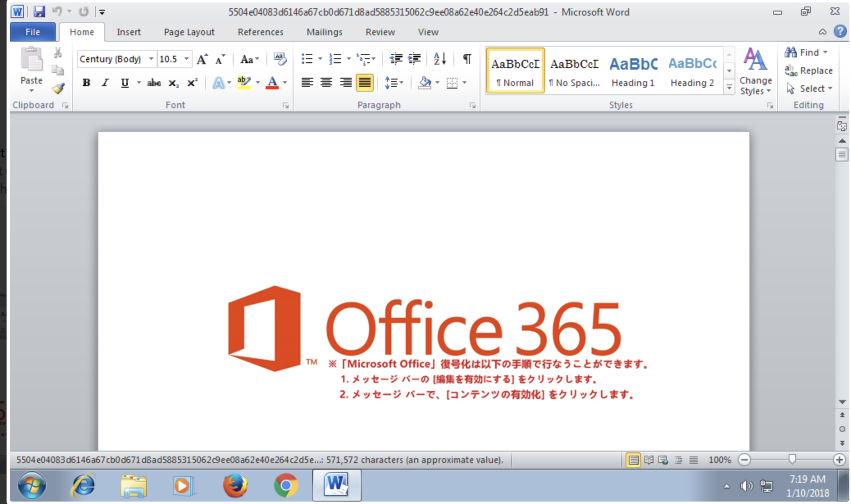Click the zoom slider handle

792,459
